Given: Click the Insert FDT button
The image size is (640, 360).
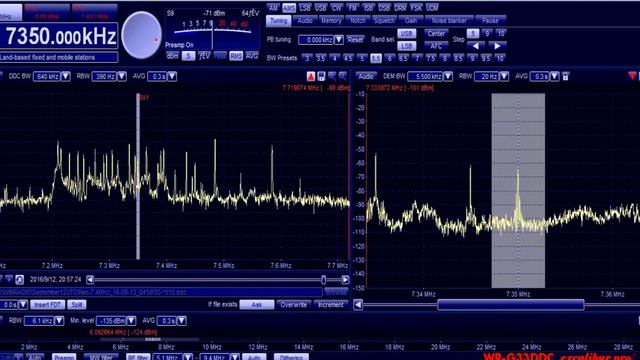Looking at the screenshot, I should pos(47,304).
